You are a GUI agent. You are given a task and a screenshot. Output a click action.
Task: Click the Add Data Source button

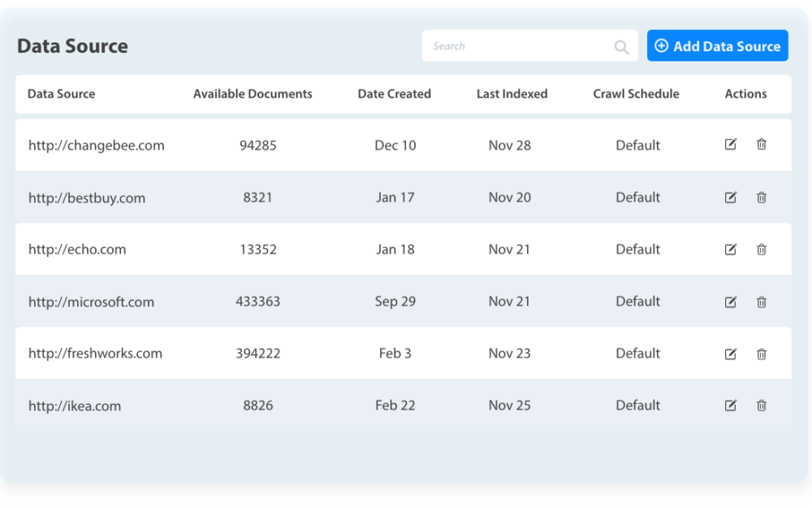tap(718, 46)
